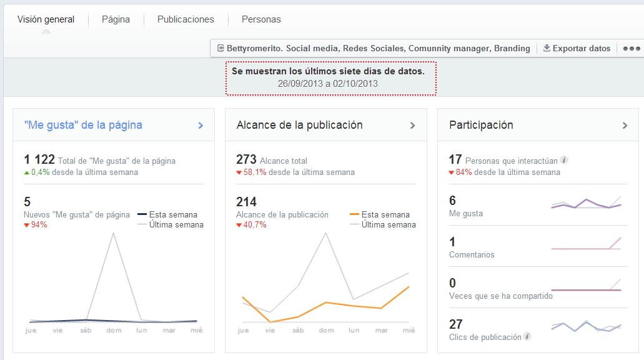Click the red 84% decrease indicator
The image size is (644, 360).
pyautogui.click(x=460, y=172)
